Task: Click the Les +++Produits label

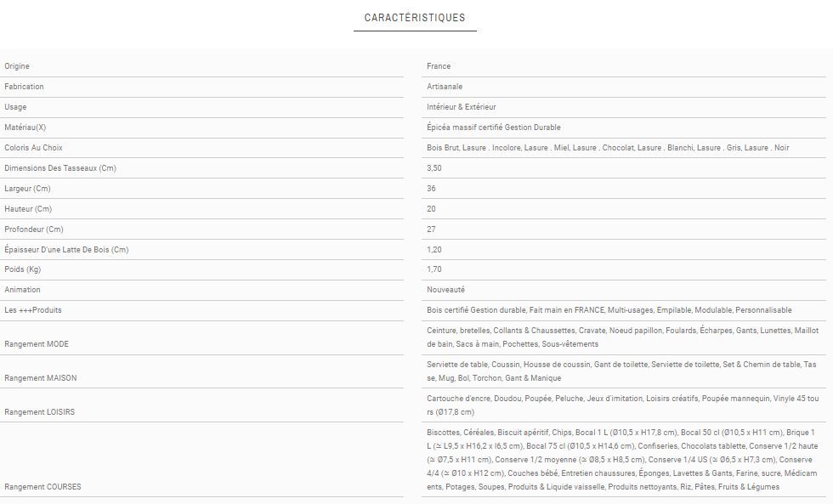Action: (33, 310)
